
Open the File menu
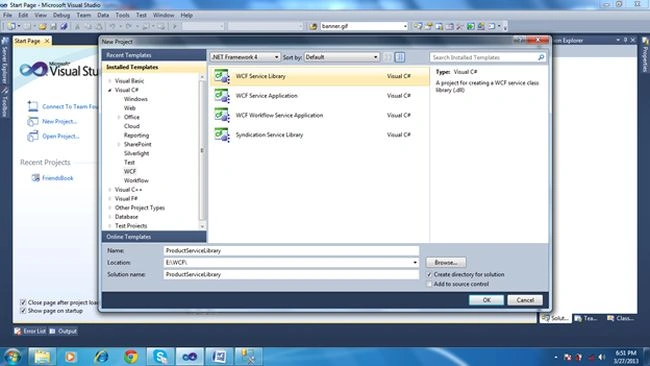click(x=7, y=15)
